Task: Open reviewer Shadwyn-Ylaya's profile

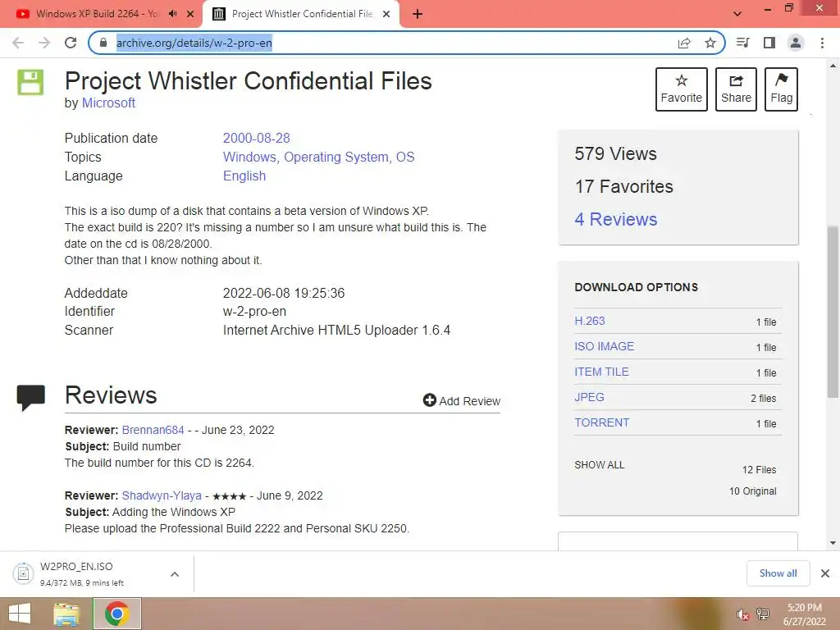Action: point(162,495)
